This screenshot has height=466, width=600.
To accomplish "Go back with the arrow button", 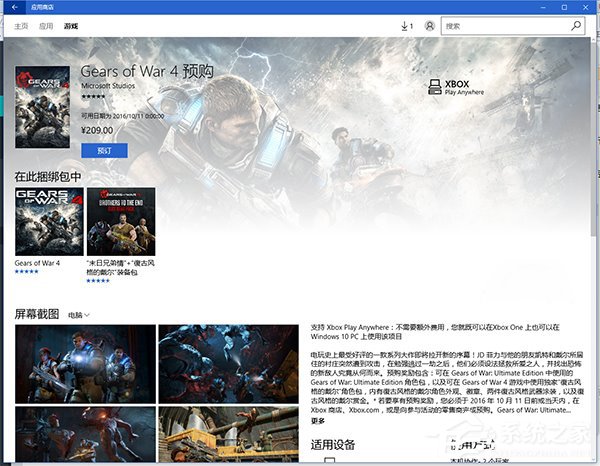I will 14,7.
